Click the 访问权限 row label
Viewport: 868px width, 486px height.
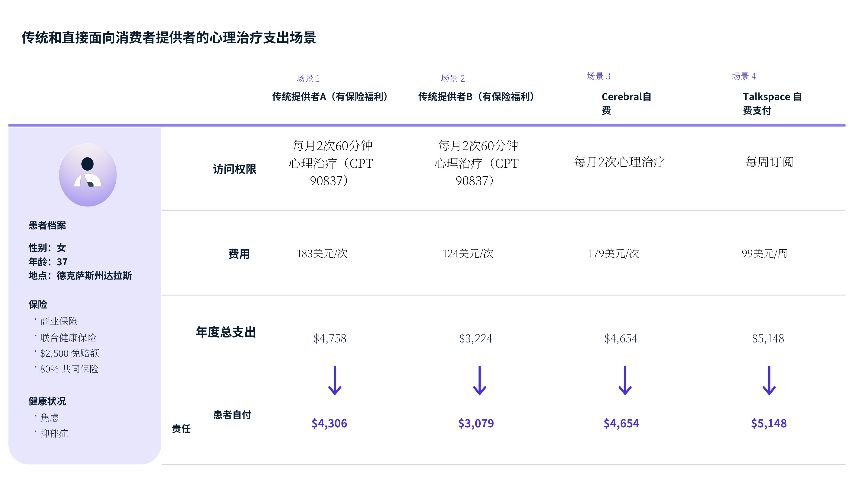click(x=234, y=169)
